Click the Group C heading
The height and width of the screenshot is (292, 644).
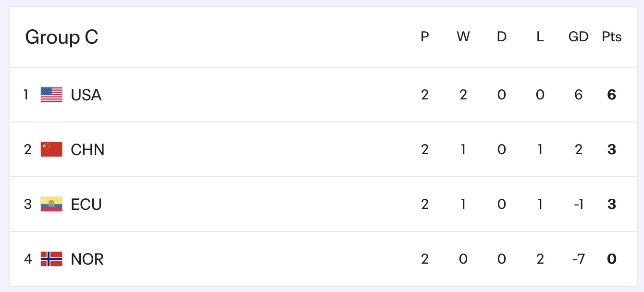tap(62, 37)
